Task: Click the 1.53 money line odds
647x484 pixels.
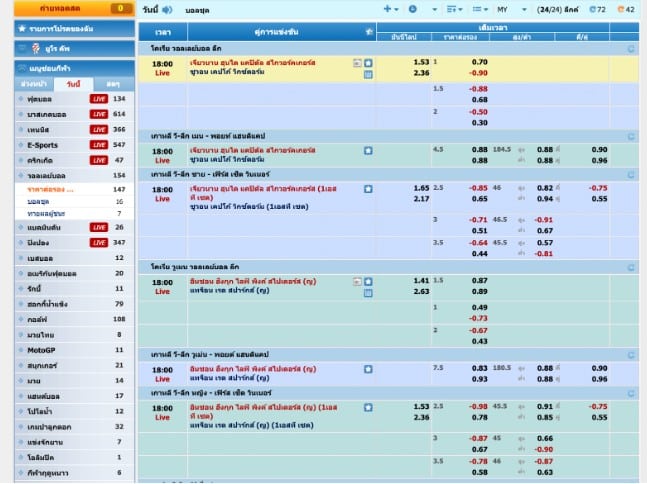Action: click(x=421, y=62)
